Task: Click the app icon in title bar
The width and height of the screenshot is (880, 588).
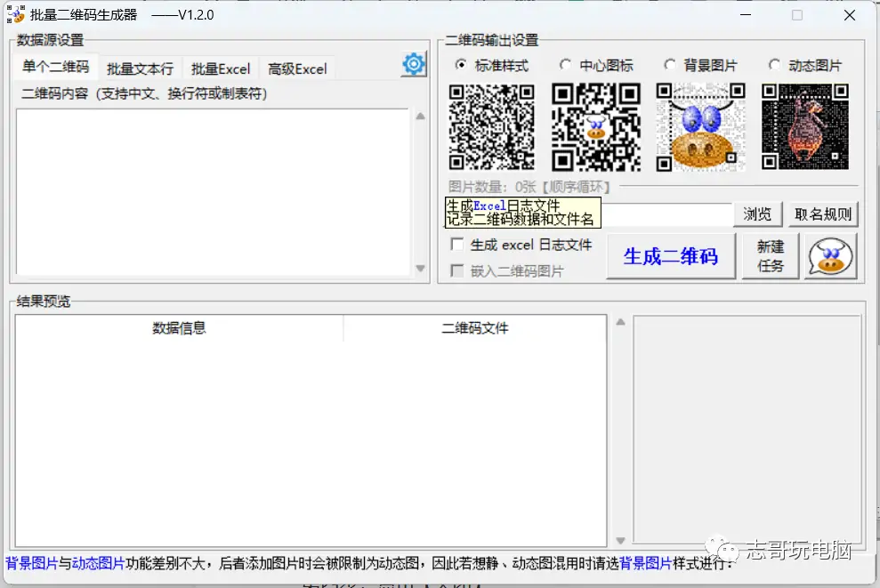Action: (x=15, y=15)
